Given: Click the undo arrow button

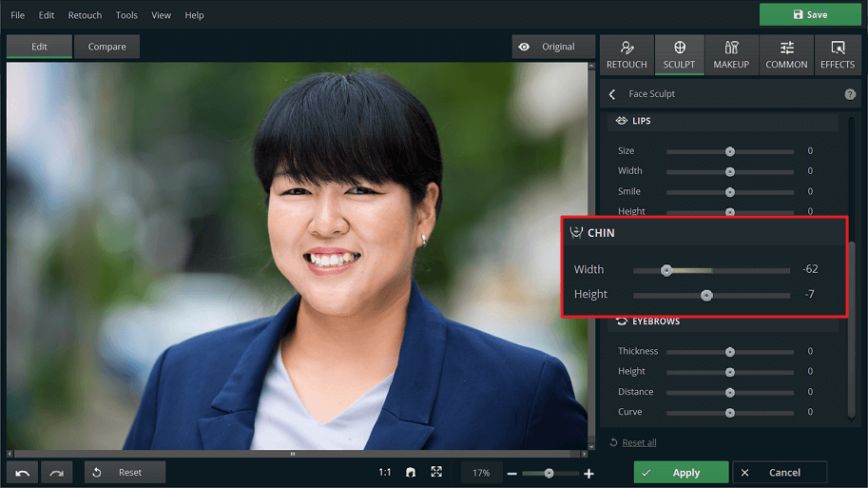Looking at the screenshot, I should pyautogui.click(x=23, y=472).
